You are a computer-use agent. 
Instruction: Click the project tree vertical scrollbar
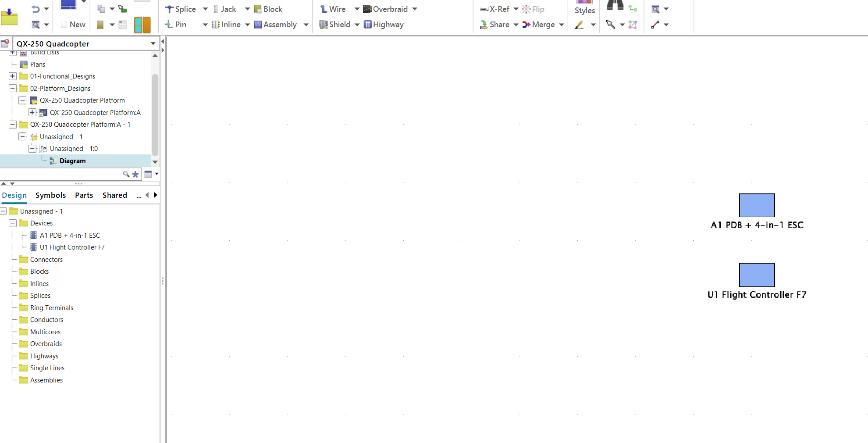point(155,115)
